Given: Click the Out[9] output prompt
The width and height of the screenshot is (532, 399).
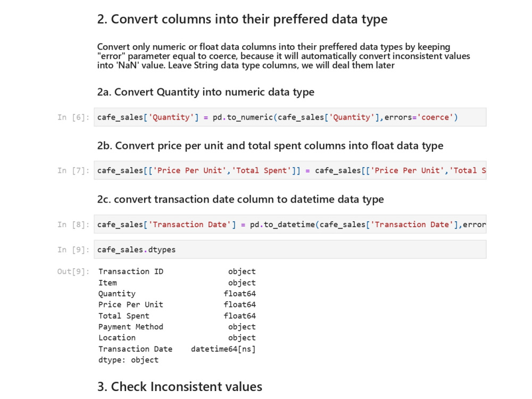Looking at the screenshot, I should pyautogui.click(x=73, y=271).
